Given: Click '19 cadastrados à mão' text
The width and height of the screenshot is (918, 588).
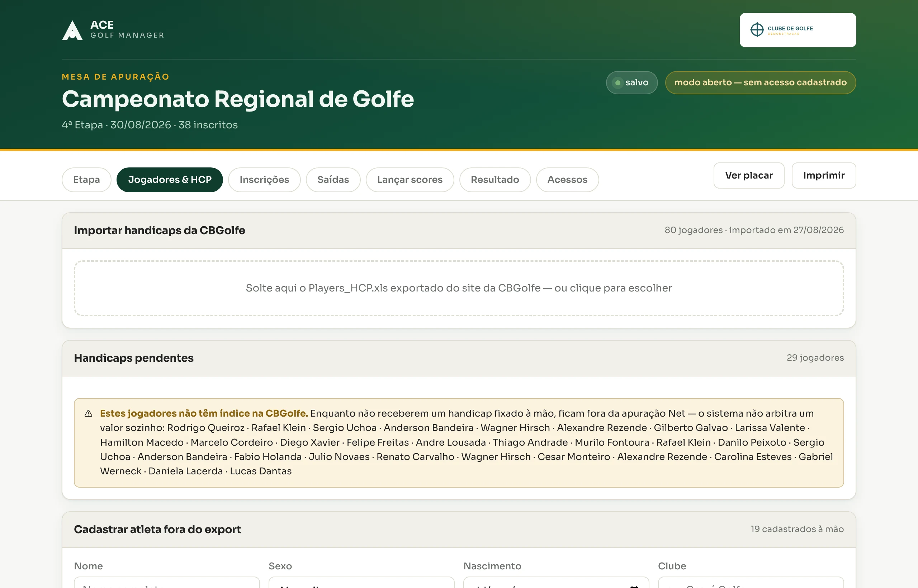Looking at the screenshot, I should (x=797, y=529).
